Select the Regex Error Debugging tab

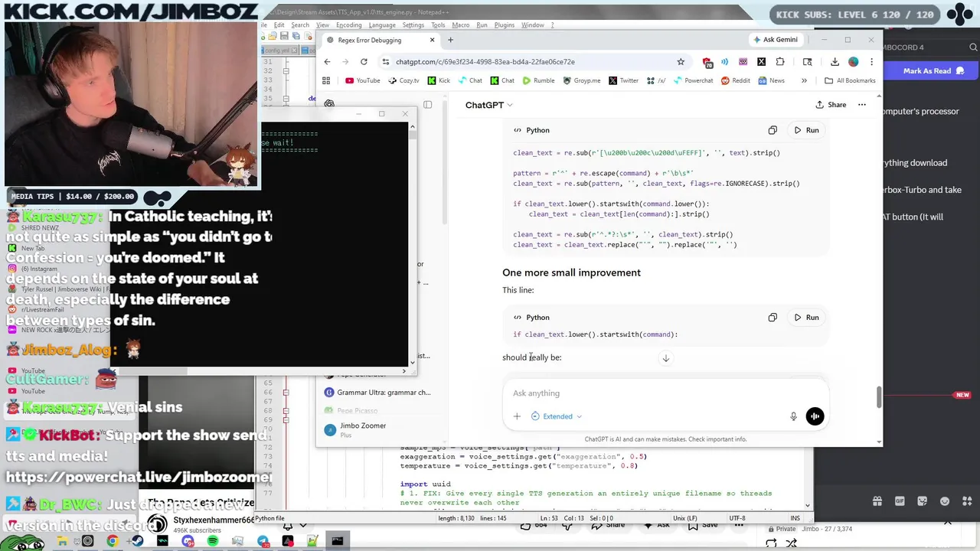point(380,40)
